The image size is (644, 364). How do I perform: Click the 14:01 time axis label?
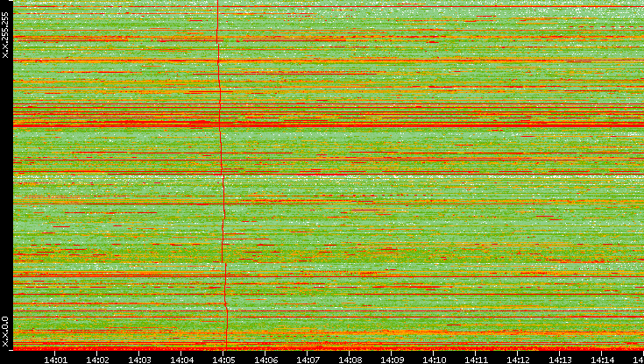(x=55, y=360)
